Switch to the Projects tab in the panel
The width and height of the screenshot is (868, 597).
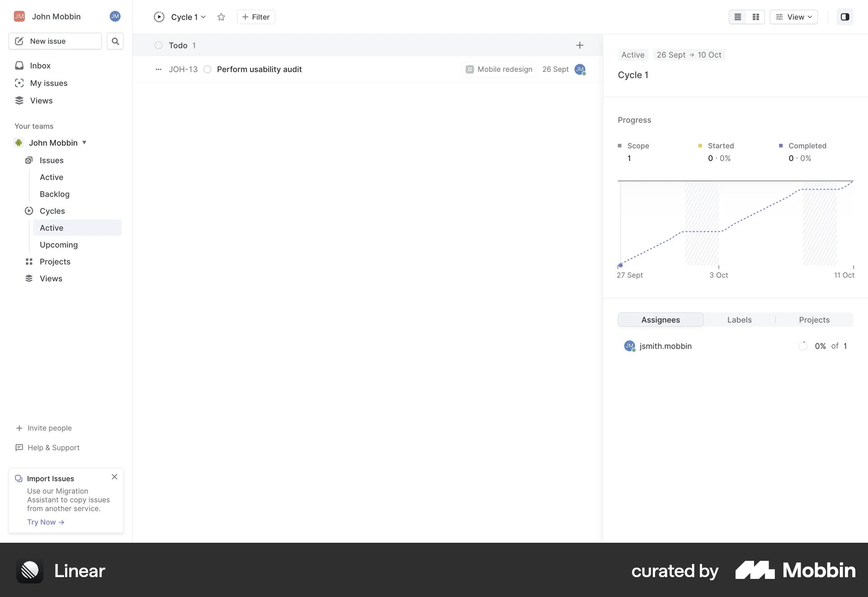(814, 319)
